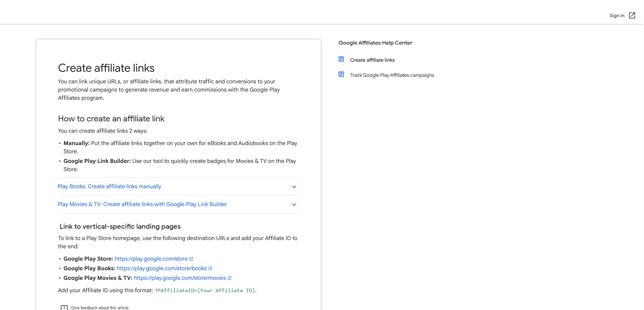Screen dimensions: 644x310
Task: Click the Sign In text
Action: (617, 15)
